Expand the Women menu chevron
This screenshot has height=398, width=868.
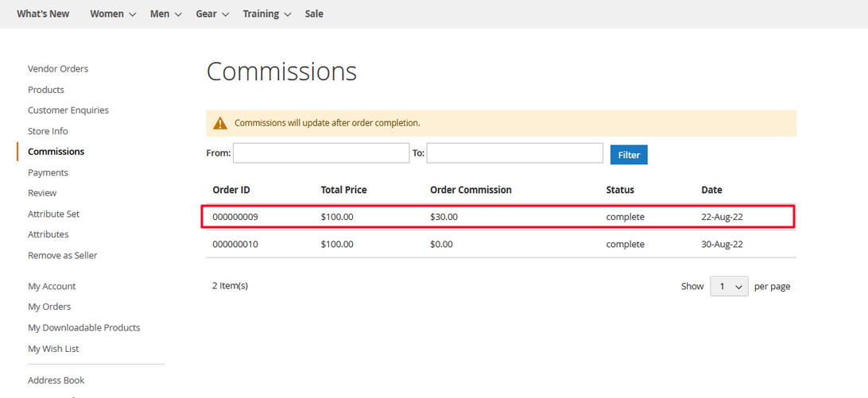click(x=132, y=14)
